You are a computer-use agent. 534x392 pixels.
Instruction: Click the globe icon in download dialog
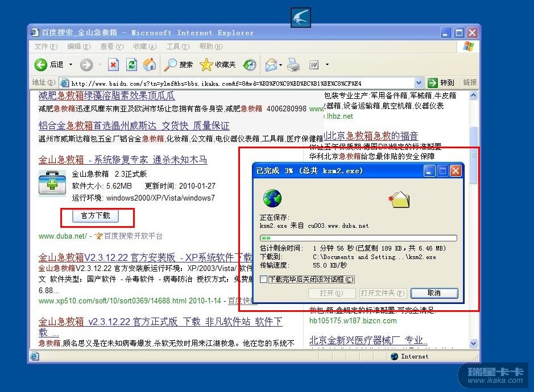tap(272, 198)
